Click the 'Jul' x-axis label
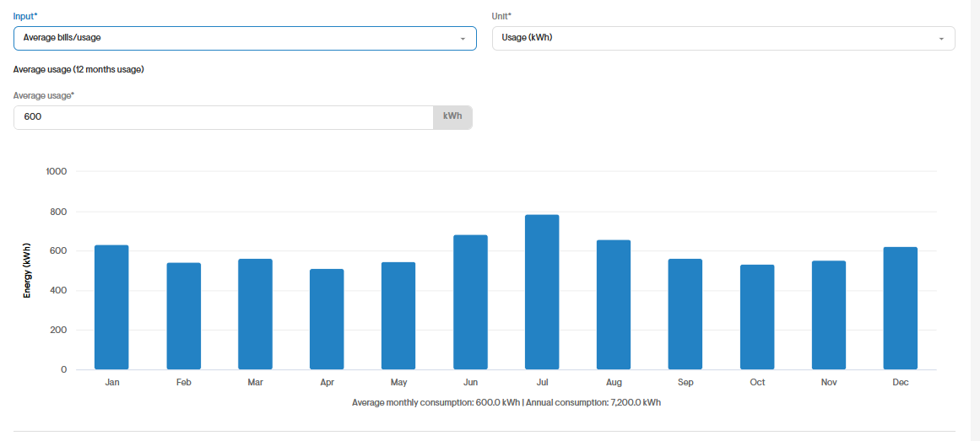The width and height of the screenshot is (980, 441). click(x=542, y=382)
